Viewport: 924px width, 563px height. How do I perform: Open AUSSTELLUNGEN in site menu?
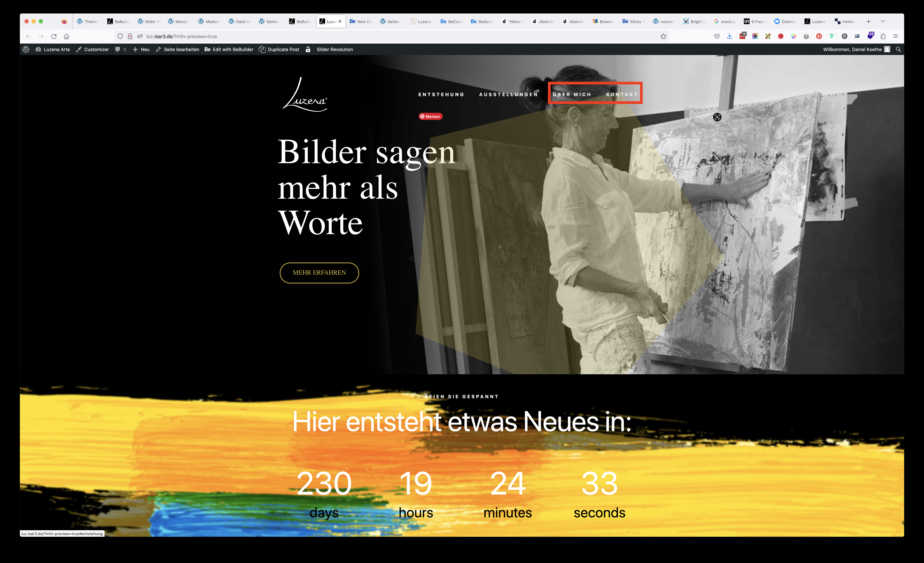pyautogui.click(x=508, y=95)
